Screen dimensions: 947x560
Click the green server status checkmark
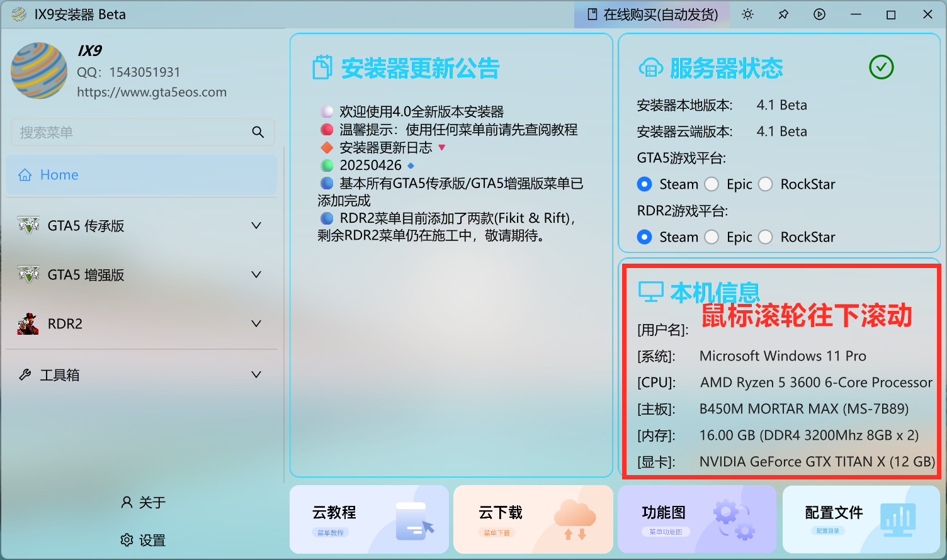coord(882,67)
